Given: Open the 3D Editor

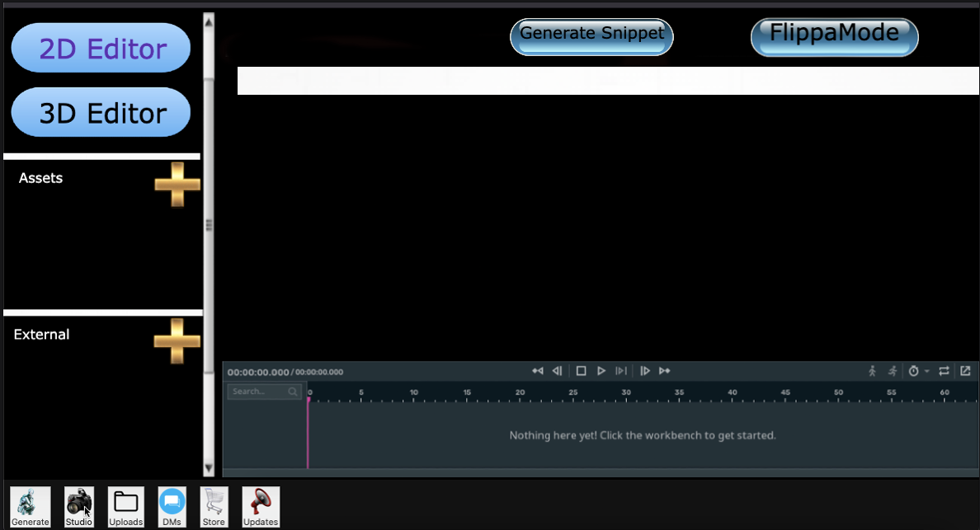Looking at the screenshot, I should [101, 112].
